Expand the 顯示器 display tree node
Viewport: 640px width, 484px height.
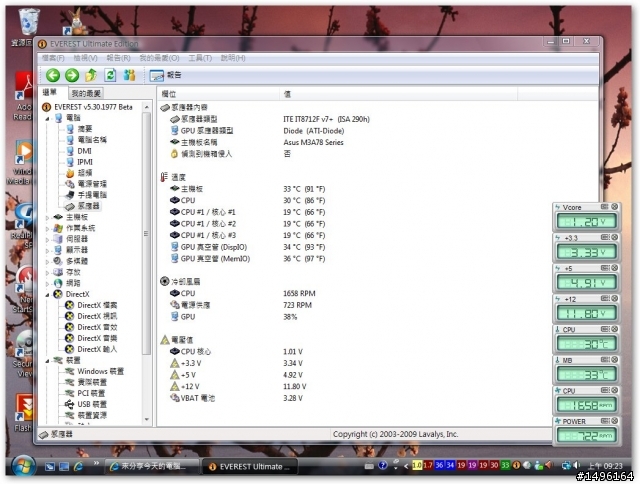pos(47,251)
